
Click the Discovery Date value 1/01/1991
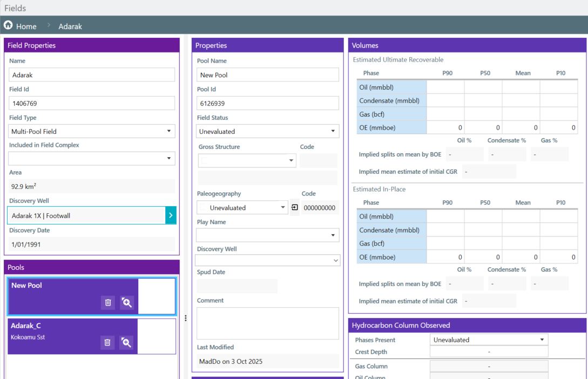coord(91,244)
